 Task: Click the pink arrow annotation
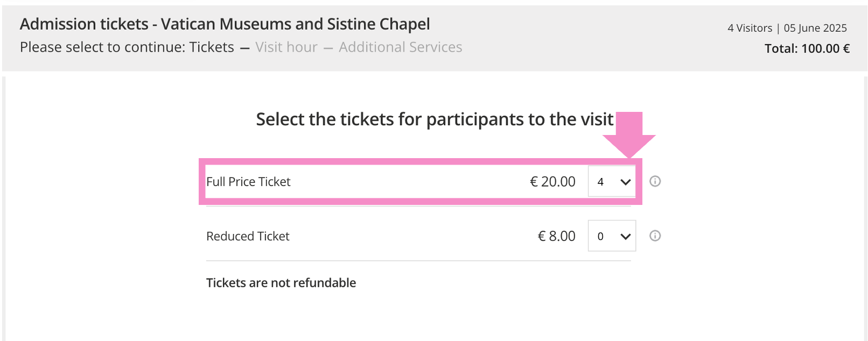[629, 134]
